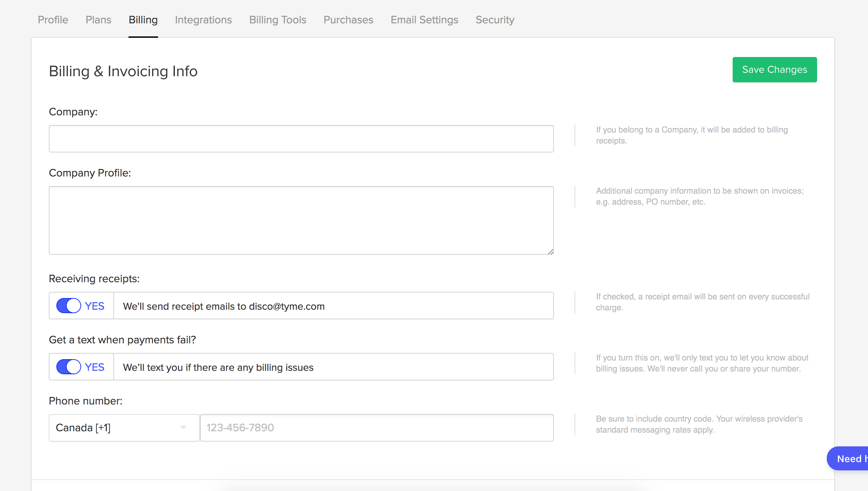Go to the Integrations tab
Viewport: 868px width, 491px height.
(203, 20)
